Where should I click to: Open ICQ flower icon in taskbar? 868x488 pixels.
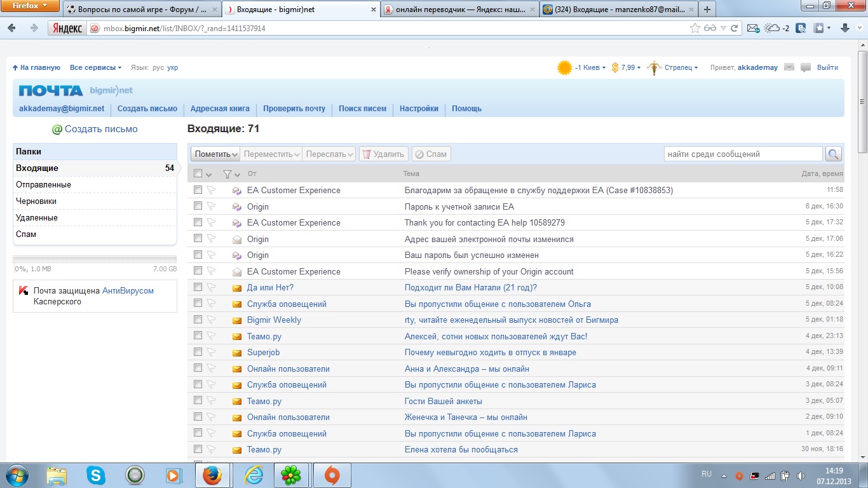pyautogui.click(x=291, y=475)
